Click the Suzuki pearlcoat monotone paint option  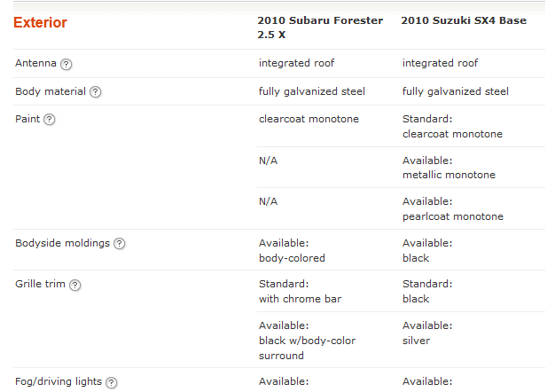452,216
